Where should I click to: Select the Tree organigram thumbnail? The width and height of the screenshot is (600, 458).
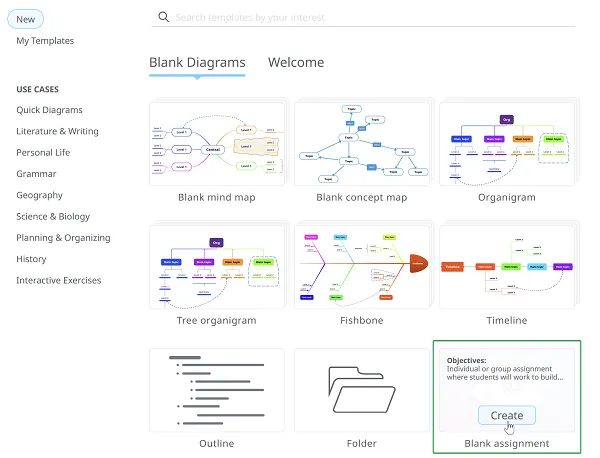point(216,265)
